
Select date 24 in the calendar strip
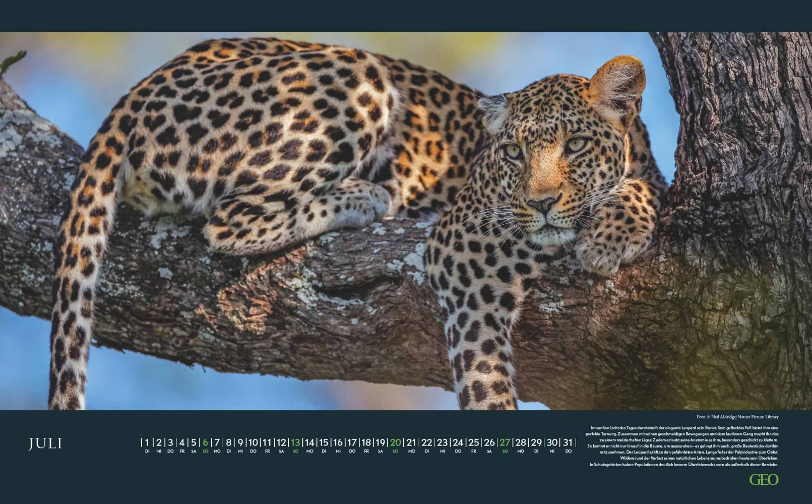coord(458,443)
